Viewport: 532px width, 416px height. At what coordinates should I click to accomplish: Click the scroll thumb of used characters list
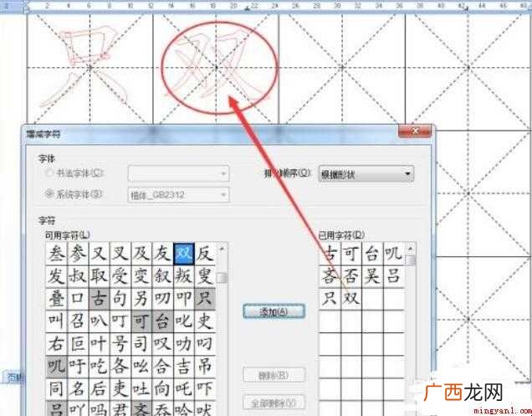coord(411,260)
